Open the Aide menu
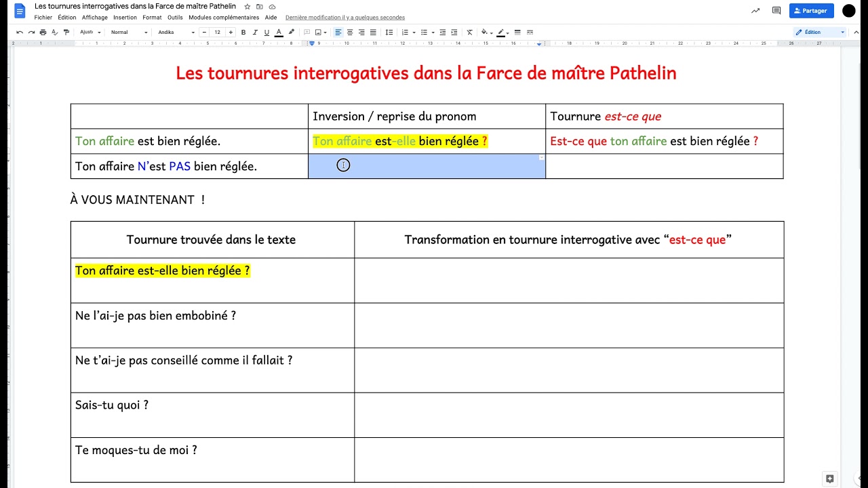 (x=271, y=18)
